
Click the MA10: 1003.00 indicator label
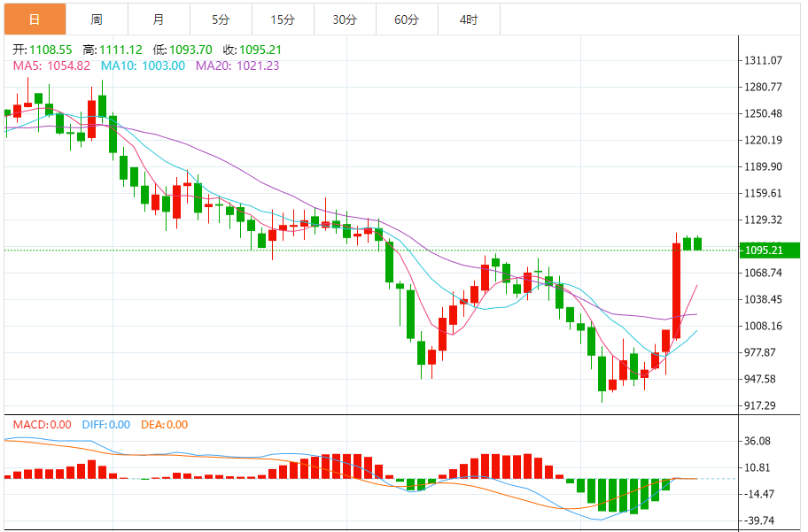pyautogui.click(x=143, y=66)
